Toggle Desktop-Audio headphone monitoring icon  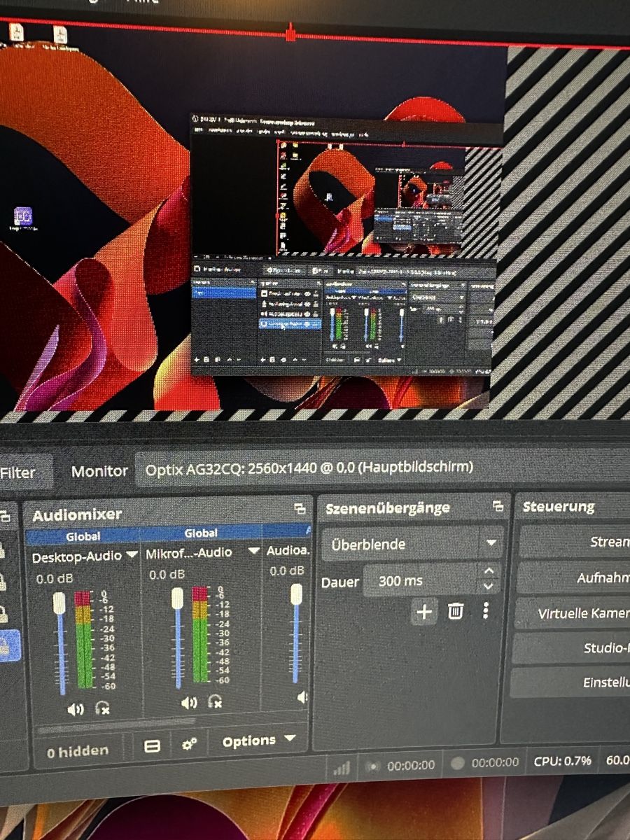pos(102,709)
